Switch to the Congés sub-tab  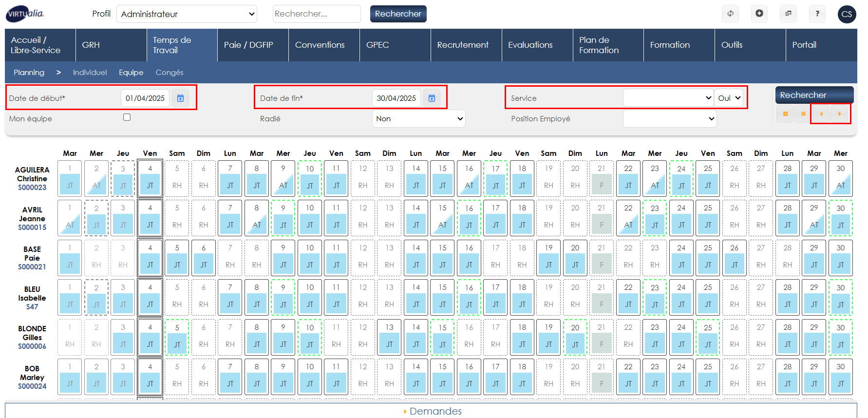click(170, 73)
